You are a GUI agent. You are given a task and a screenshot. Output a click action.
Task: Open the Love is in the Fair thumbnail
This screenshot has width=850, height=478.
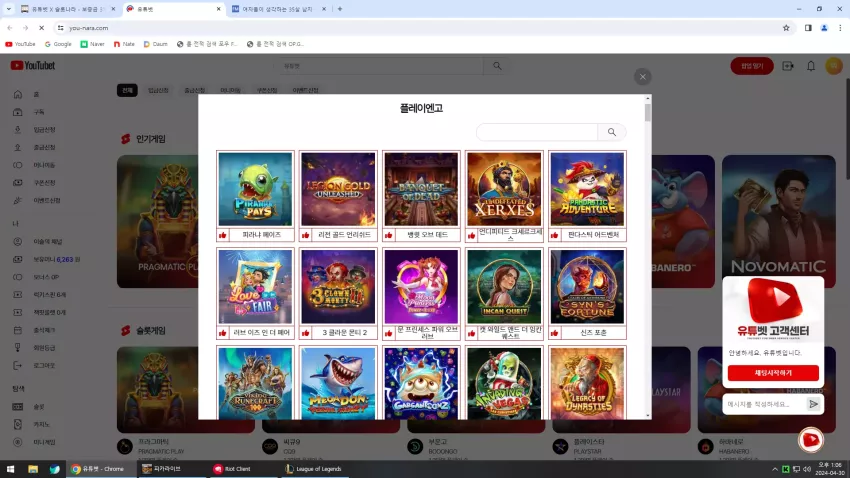[255, 287]
